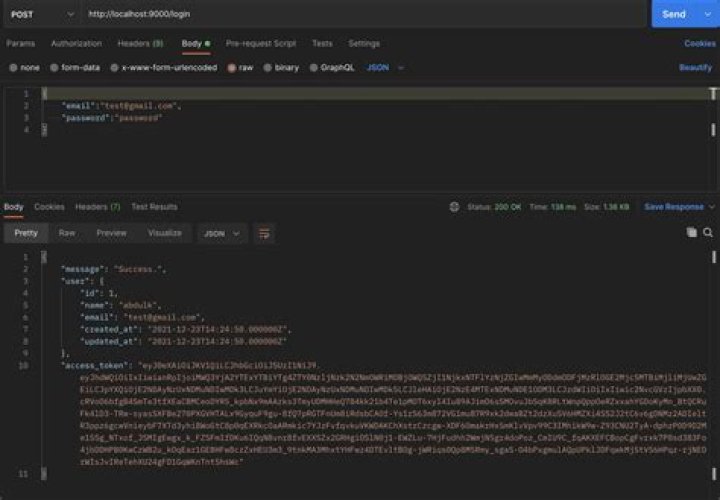Image resolution: width=720 pixels, height=500 pixels.
Task: Click the "id": 1 response line
Action: [x=99, y=293]
